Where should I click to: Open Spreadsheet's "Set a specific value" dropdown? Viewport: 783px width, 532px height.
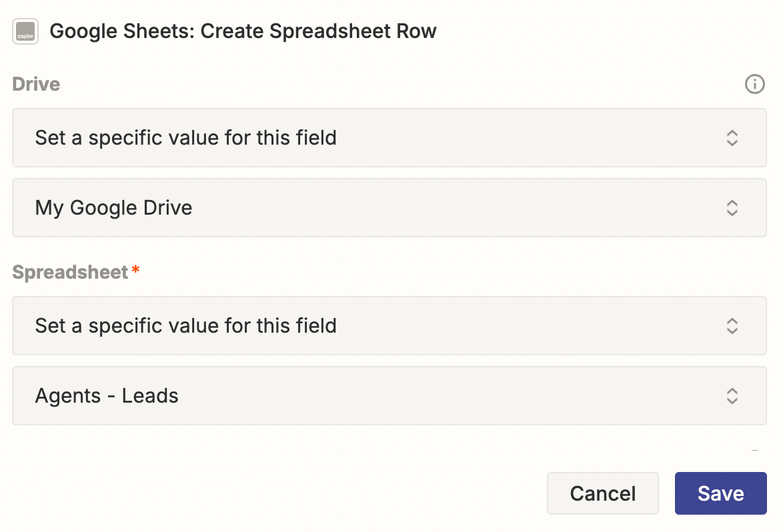tap(389, 326)
